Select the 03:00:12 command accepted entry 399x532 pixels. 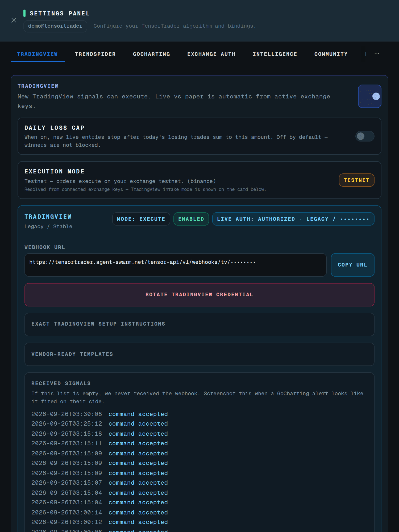(99, 522)
